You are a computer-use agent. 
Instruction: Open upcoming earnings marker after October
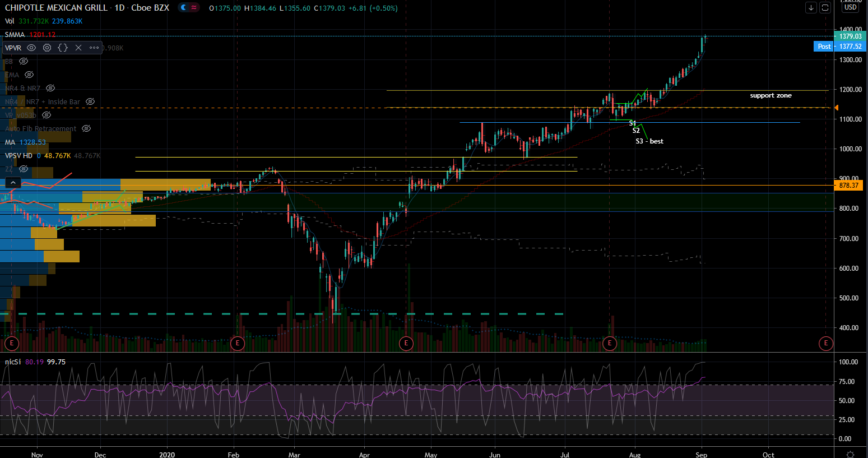point(825,343)
